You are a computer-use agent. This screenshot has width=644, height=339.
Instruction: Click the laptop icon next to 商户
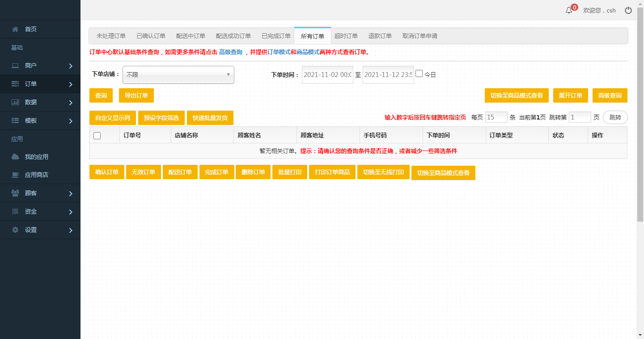[15, 66]
